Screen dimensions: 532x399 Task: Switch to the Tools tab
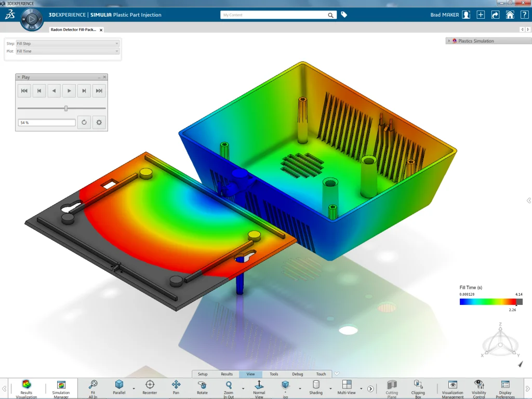(274, 374)
